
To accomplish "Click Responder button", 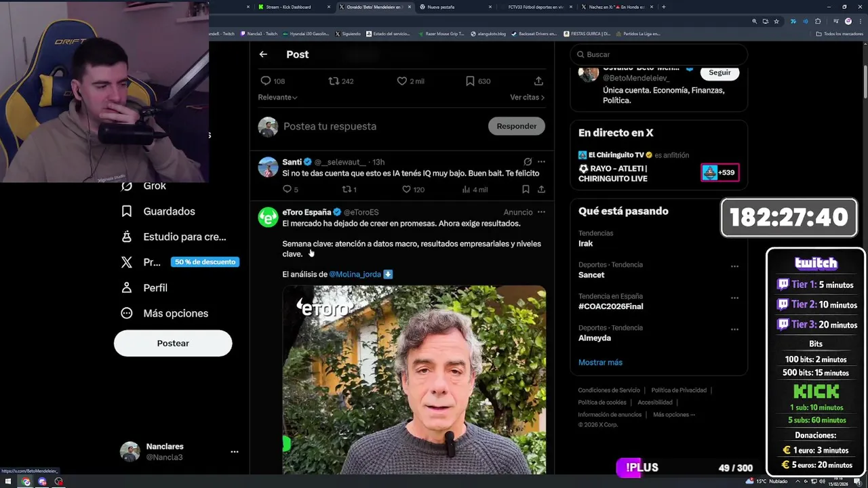I will [516, 126].
